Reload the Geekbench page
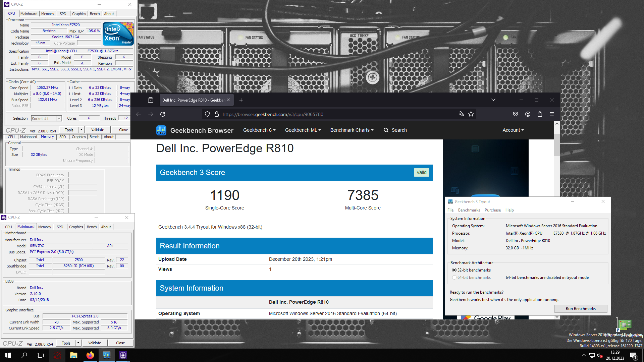The width and height of the screenshot is (644, 362). (163, 114)
